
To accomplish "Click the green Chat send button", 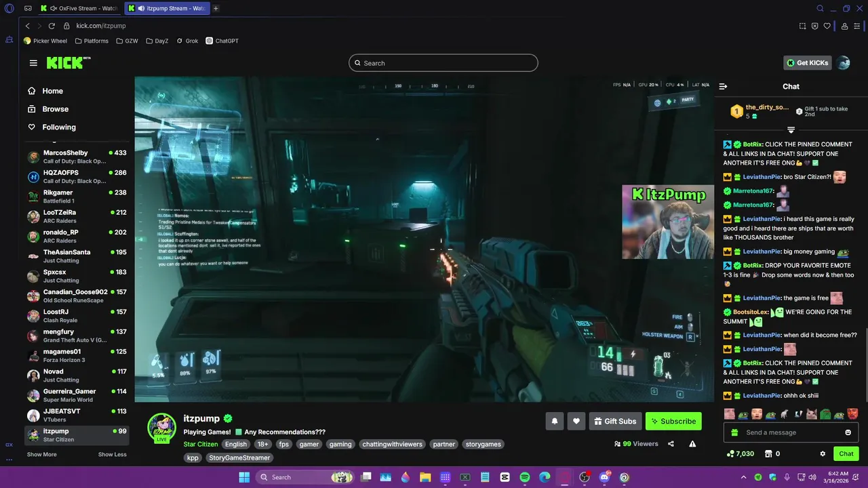I will [x=846, y=453].
